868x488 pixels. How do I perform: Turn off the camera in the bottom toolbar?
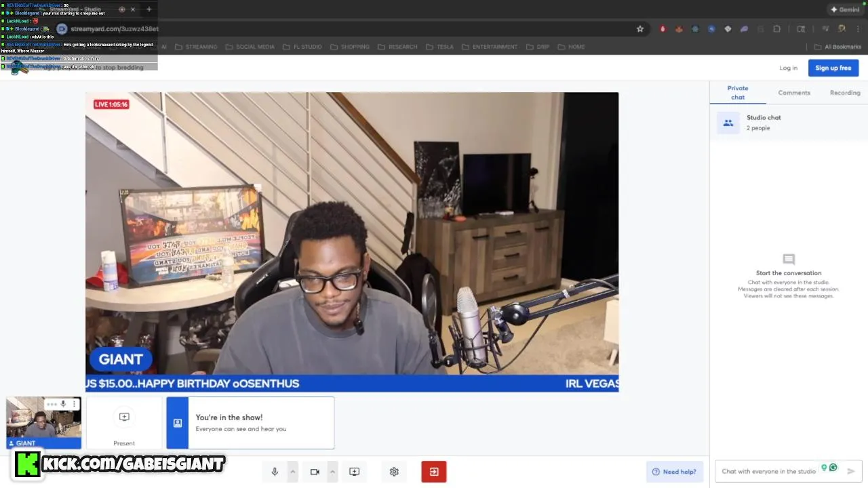[315, 472]
